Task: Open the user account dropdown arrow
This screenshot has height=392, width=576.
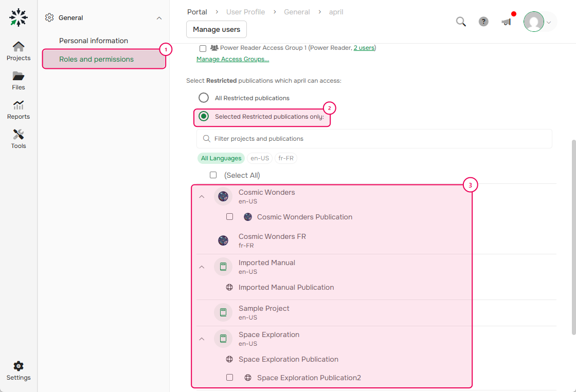Action: click(549, 23)
